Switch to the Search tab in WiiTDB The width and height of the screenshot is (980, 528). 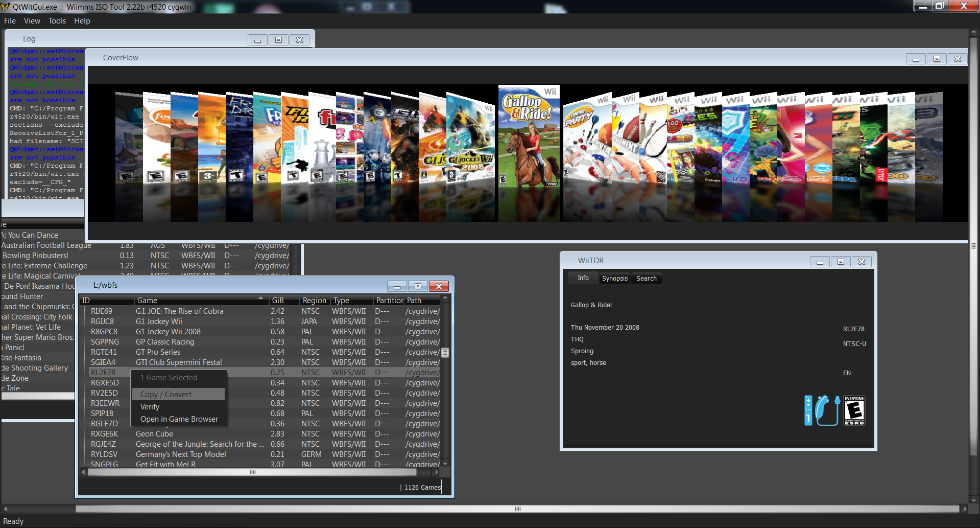tap(646, 279)
